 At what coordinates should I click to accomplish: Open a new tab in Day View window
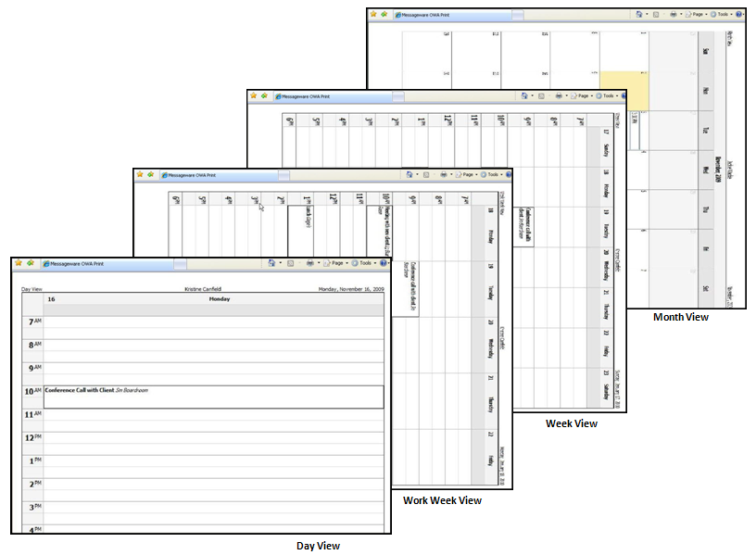[x=180, y=264]
